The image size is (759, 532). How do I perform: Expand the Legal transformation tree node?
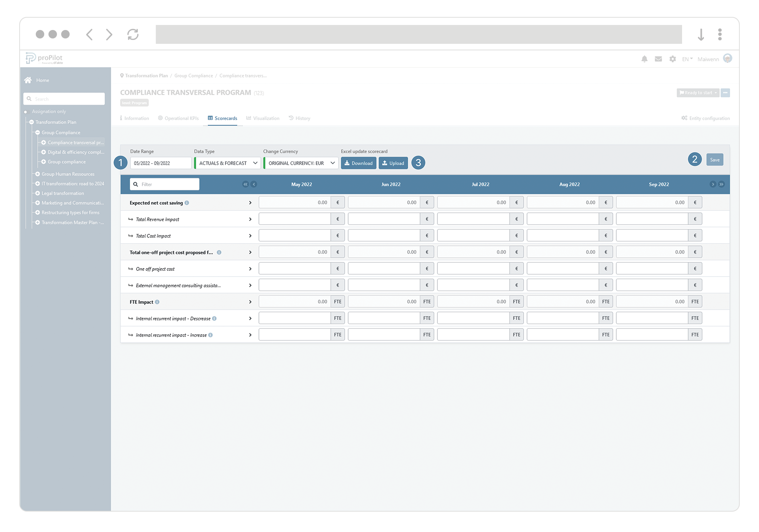click(38, 193)
